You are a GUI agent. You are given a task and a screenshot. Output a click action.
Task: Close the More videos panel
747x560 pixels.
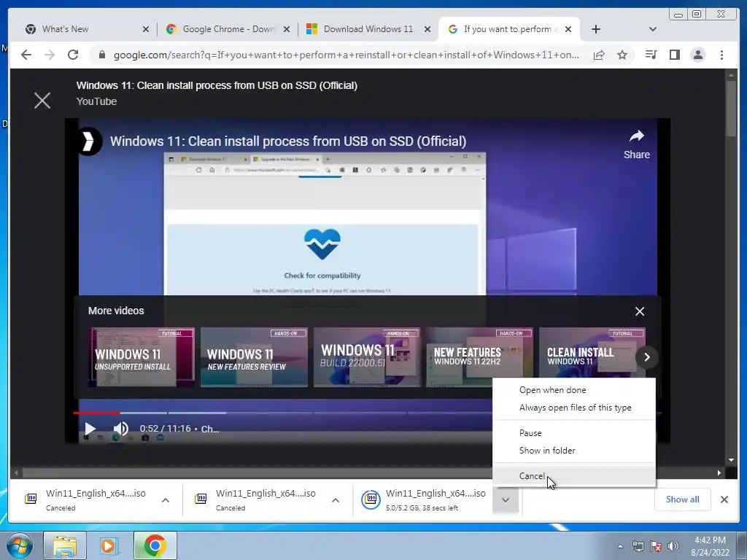[x=639, y=311]
